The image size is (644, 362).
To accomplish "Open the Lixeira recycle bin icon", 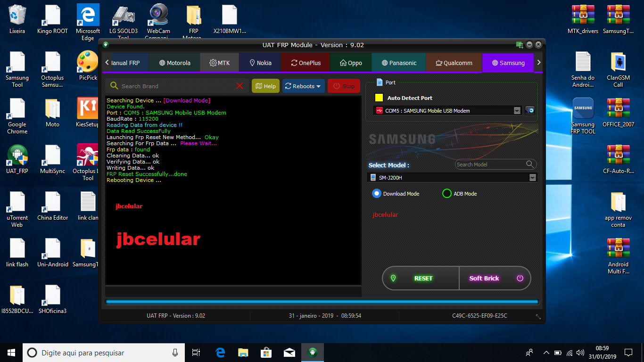I will pyautogui.click(x=17, y=19).
